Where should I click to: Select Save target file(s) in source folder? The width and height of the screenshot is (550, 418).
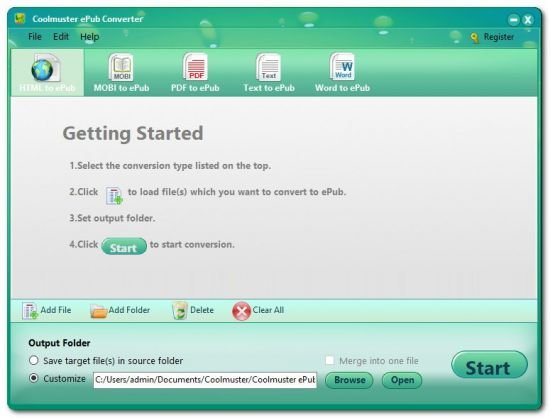(x=34, y=360)
